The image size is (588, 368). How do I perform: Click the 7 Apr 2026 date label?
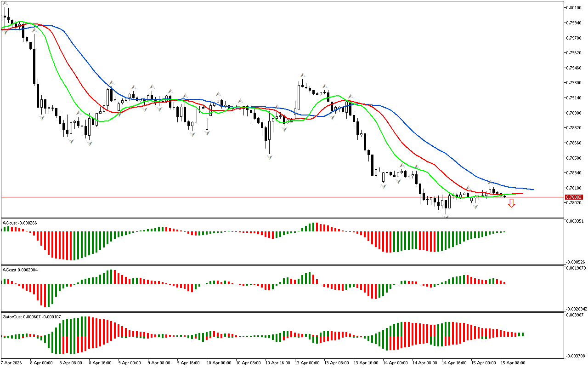tap(11, 362)
